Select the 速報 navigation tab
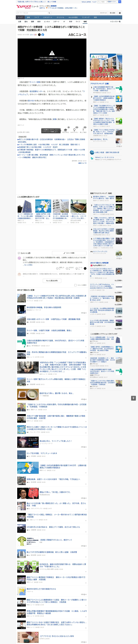The height and width of the screenshot is (644, 138). pos(28,17)
